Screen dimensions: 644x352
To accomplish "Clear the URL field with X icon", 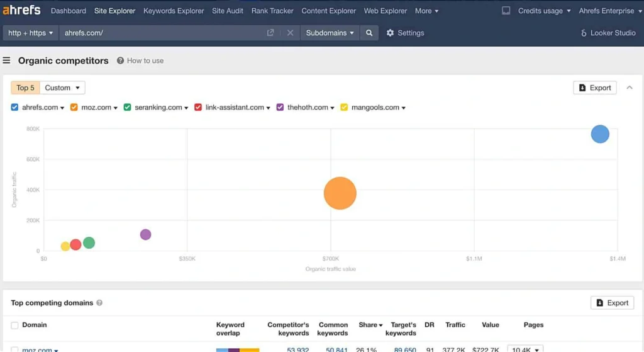I will click(290, 33).
